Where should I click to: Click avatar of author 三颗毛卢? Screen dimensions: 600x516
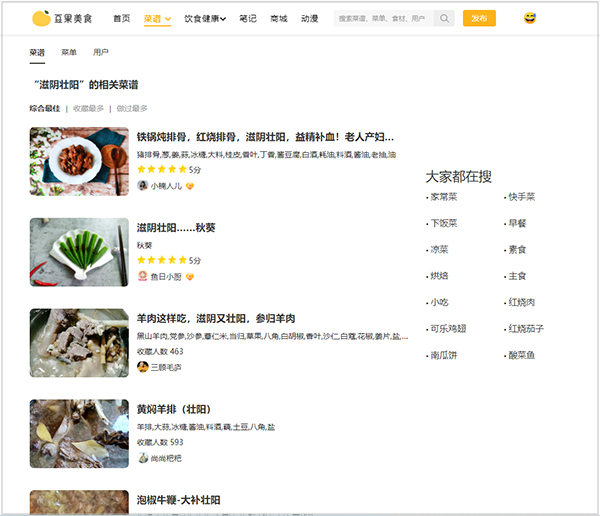[x=142, y=366]
